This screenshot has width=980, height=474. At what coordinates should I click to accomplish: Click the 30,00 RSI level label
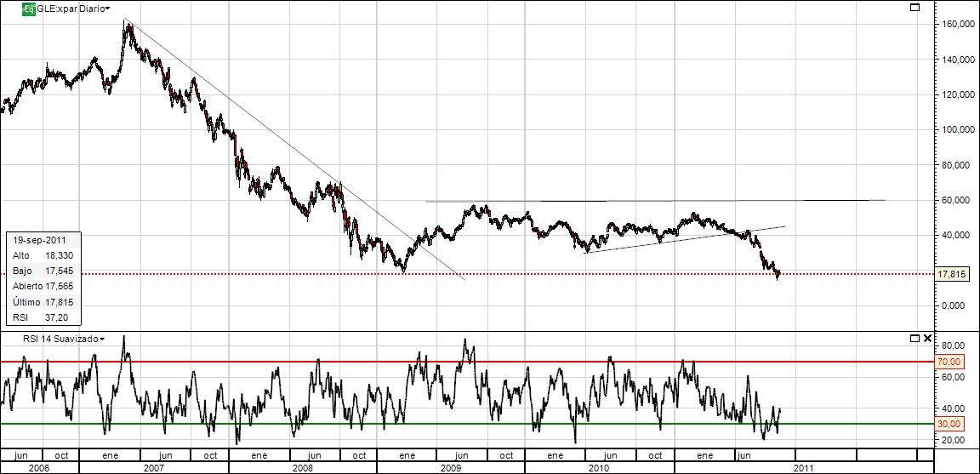(949, 423)
